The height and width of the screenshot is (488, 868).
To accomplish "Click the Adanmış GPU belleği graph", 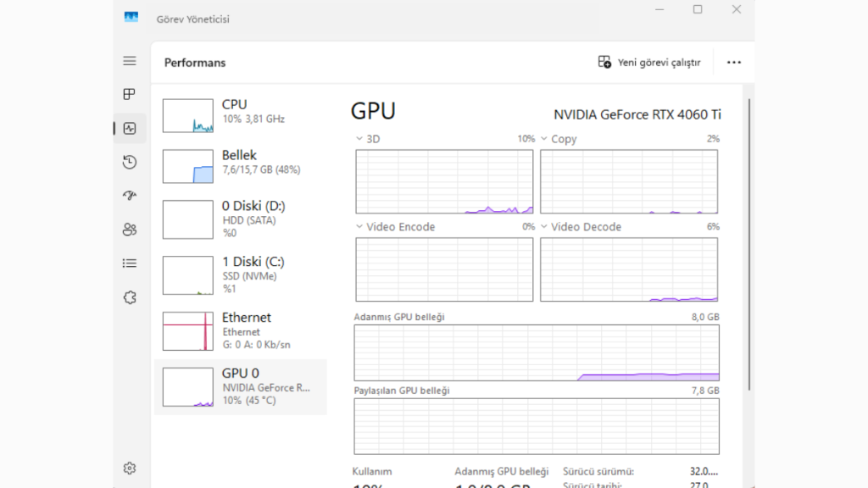I will (x=537, y=353).
